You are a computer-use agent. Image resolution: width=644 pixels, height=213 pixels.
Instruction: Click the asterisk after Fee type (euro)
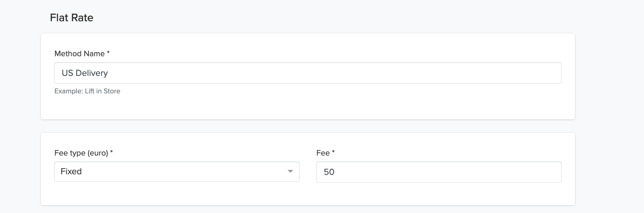[x=111, y=152]
